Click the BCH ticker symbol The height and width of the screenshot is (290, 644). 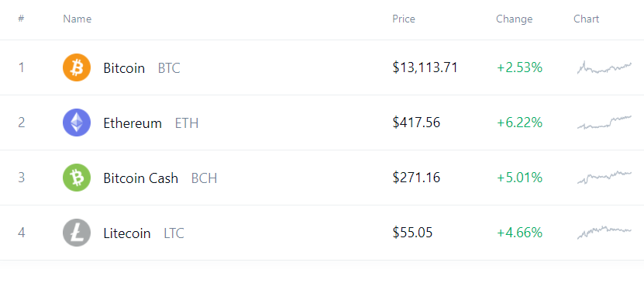[x=204, y=178]
